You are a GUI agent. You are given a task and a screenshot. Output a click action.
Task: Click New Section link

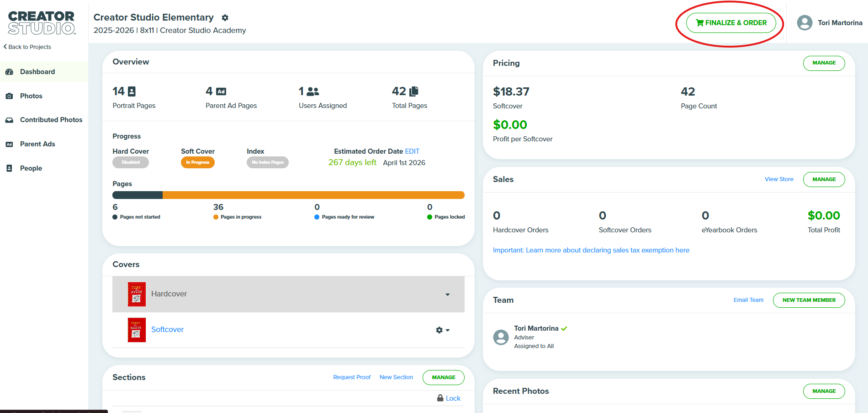(396, 377)
